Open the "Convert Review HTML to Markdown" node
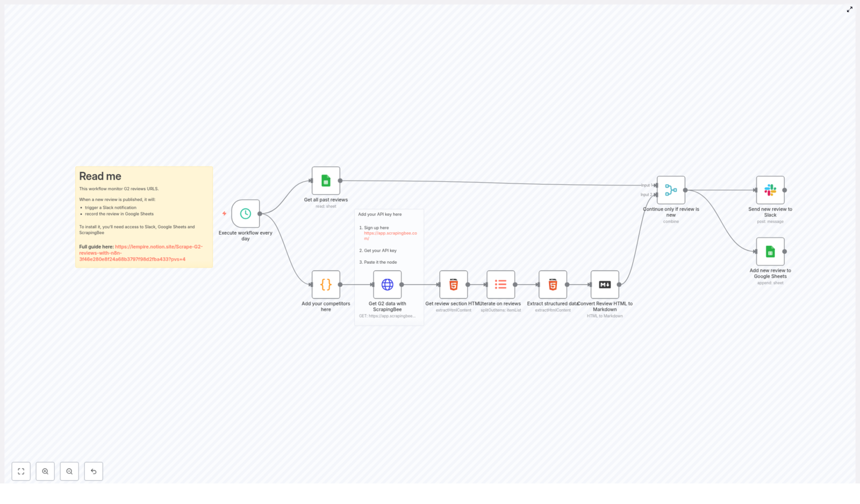Viewport: 860px width, 504px height. [x=604, y=285]
